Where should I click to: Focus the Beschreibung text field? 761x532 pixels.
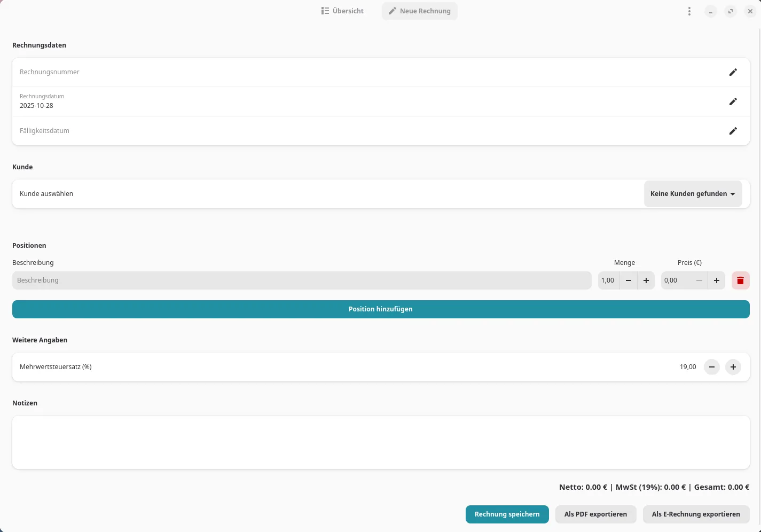click(301, 280)
